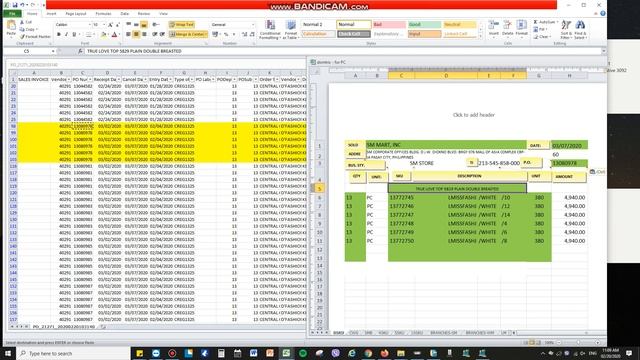
Task: Switch to the Insert ribbon tab
Action: 51,13
